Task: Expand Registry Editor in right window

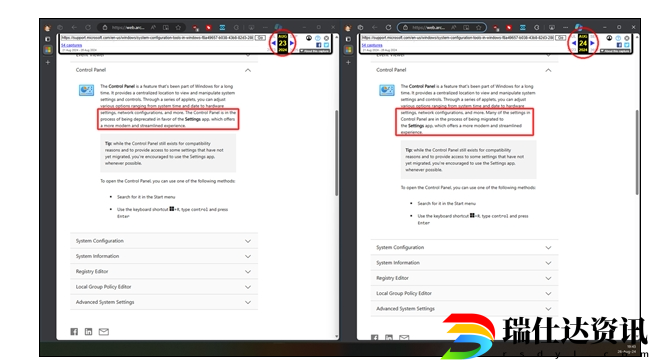Action: coord(464,278)
